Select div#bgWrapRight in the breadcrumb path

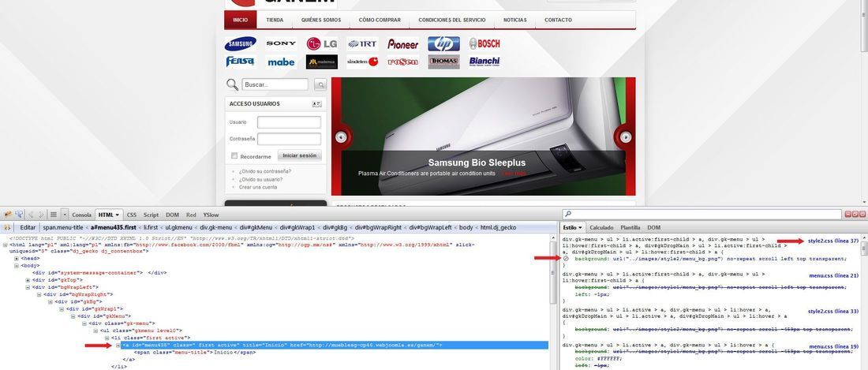point(378,227)
